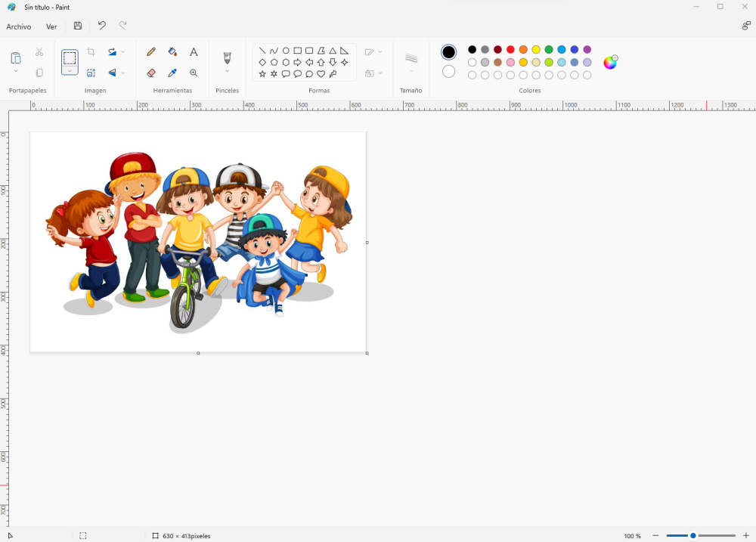This screenshot has width=756, height=542.
Task: Set Color 2 as active color
Action: [x=448, y=71]
